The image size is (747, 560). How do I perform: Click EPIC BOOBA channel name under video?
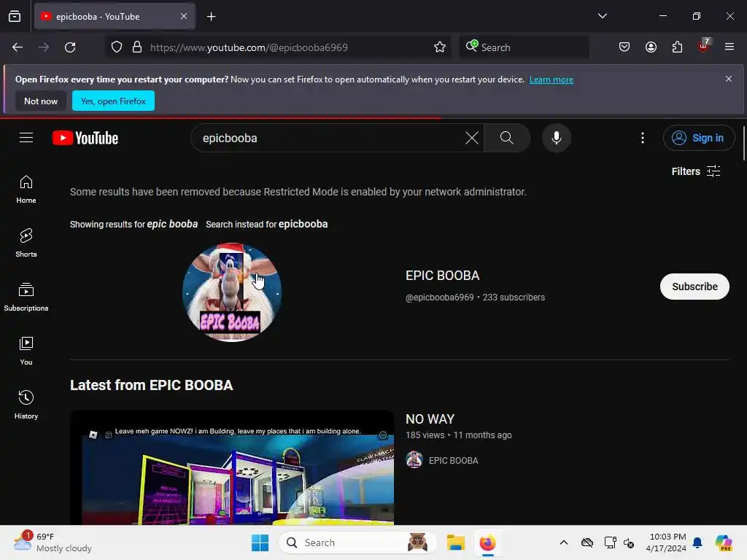pos(454,461)
